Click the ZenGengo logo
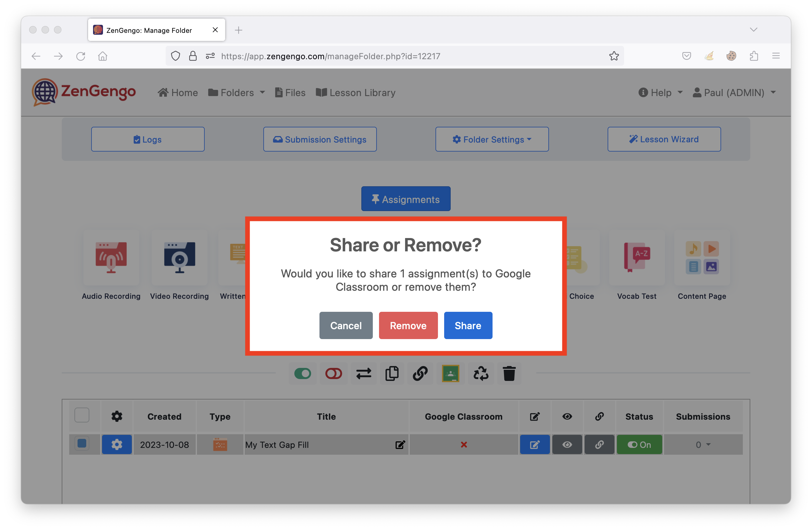The width and height of the screenshot is (812, 530). click(x=84, y=92)
